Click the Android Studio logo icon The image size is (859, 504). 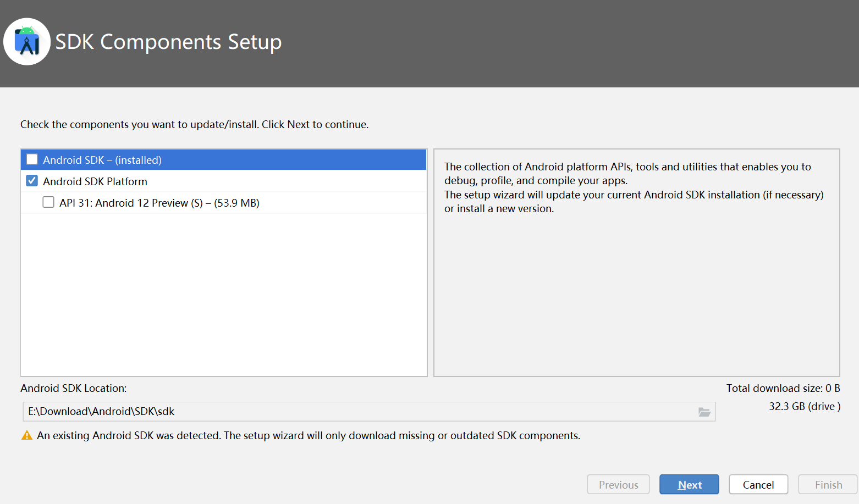(27, 42)
